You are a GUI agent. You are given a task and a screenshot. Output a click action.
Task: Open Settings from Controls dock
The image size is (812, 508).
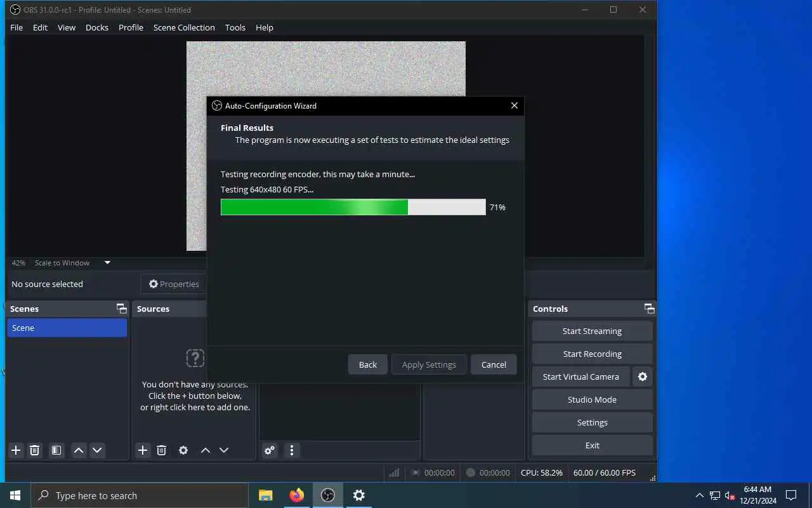click(x=592, y=422)
